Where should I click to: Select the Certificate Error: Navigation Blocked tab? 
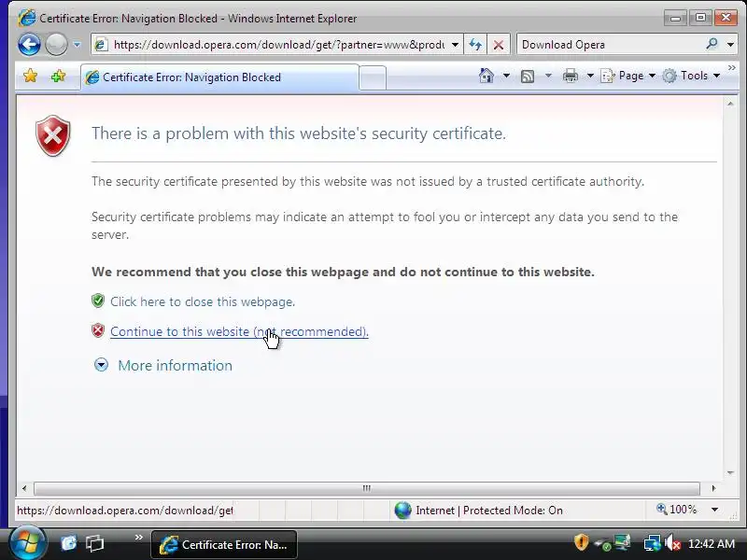click(219, 77)
